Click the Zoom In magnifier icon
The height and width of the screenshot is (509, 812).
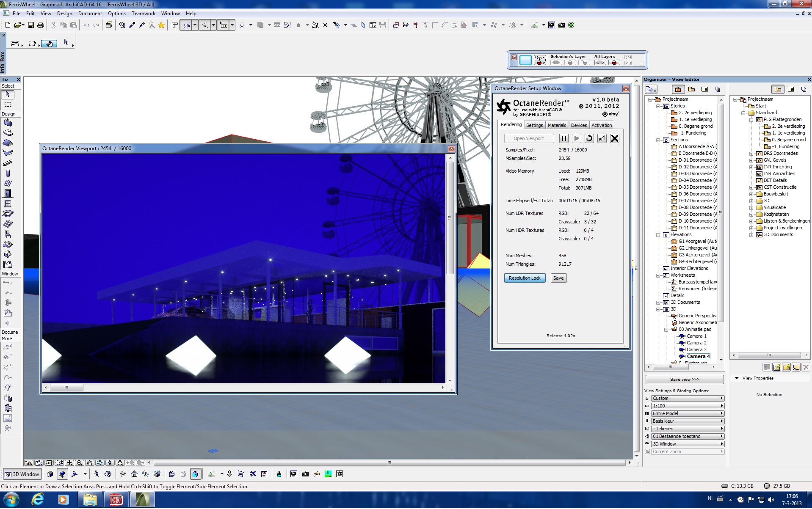(x=70, y=463)
